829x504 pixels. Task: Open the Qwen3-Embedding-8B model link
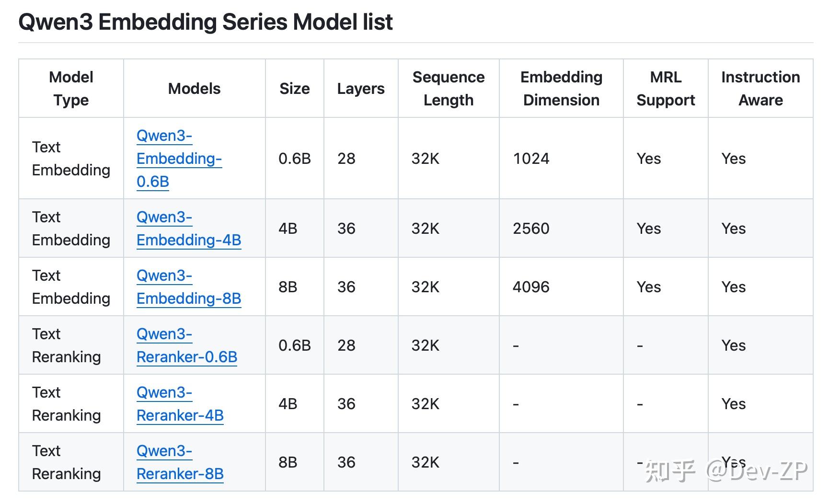coord(188,287)
